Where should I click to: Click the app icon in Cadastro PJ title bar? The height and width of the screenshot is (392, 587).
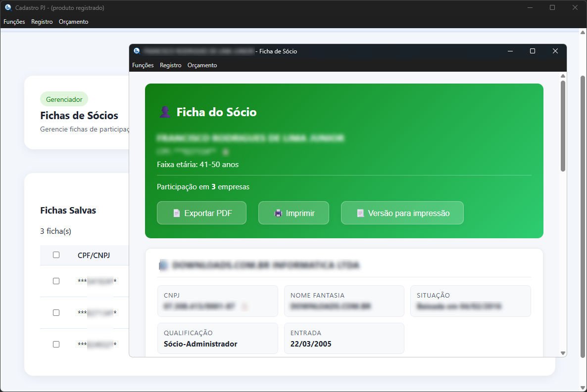[7, 8]
